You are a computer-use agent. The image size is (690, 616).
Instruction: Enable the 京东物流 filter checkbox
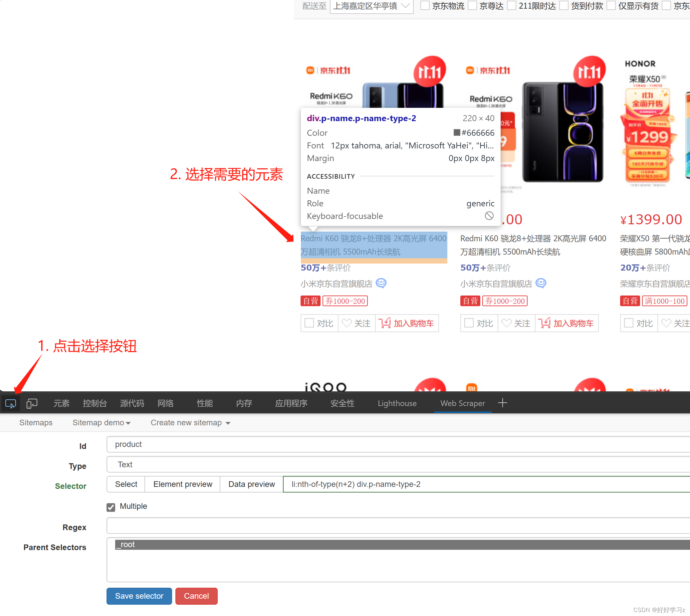(x=425, y=5)
